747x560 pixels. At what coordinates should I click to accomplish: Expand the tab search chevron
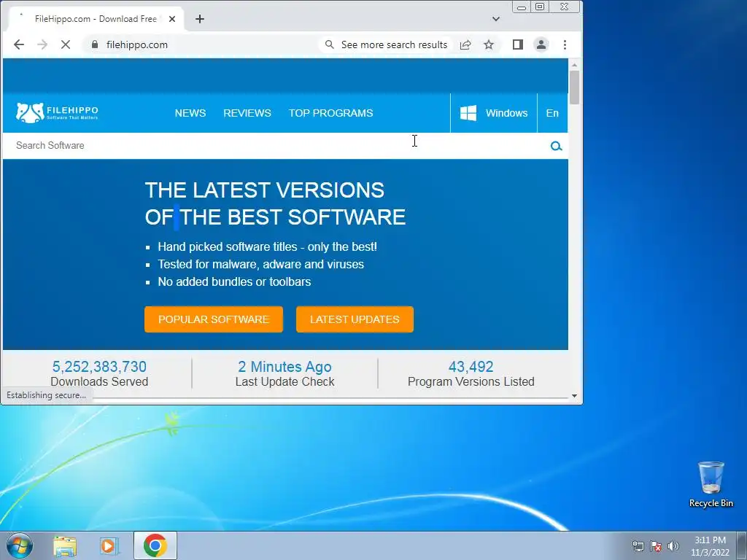pyautogui.click(x=496, y=19)
